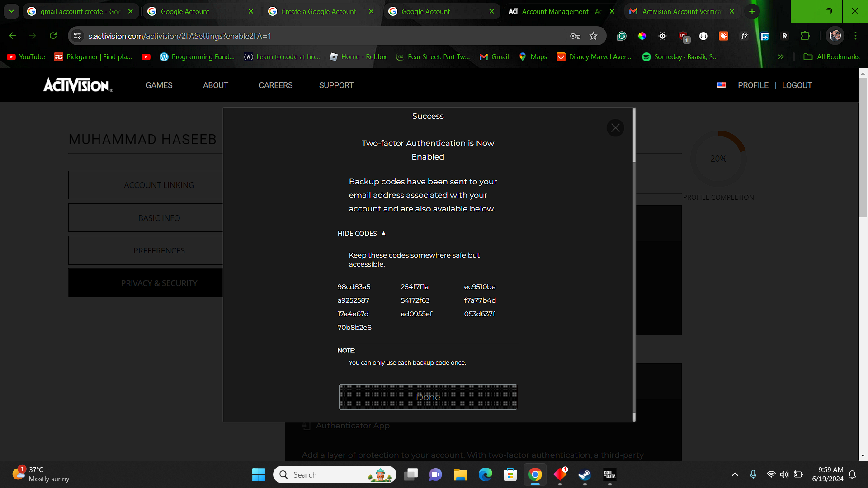Switch to Activision Account Verification Gmail tab
The image size is (868, 488).
click(x=680, y=12)
